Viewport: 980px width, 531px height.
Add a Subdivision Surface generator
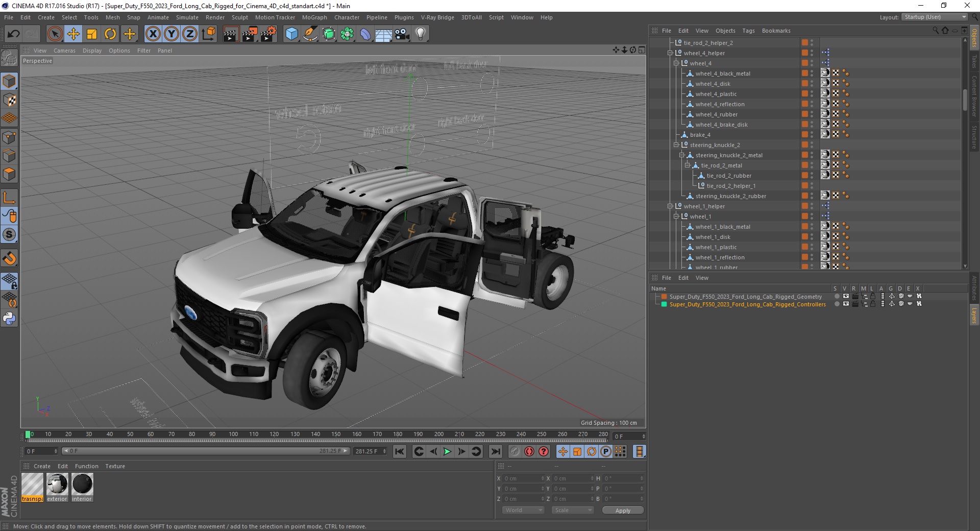point(329,34)
